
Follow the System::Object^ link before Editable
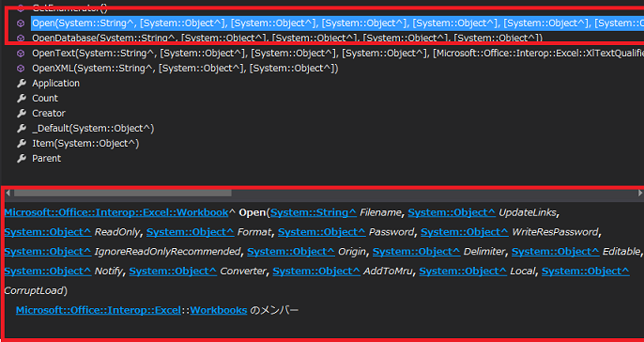click(x=556, y=252)
